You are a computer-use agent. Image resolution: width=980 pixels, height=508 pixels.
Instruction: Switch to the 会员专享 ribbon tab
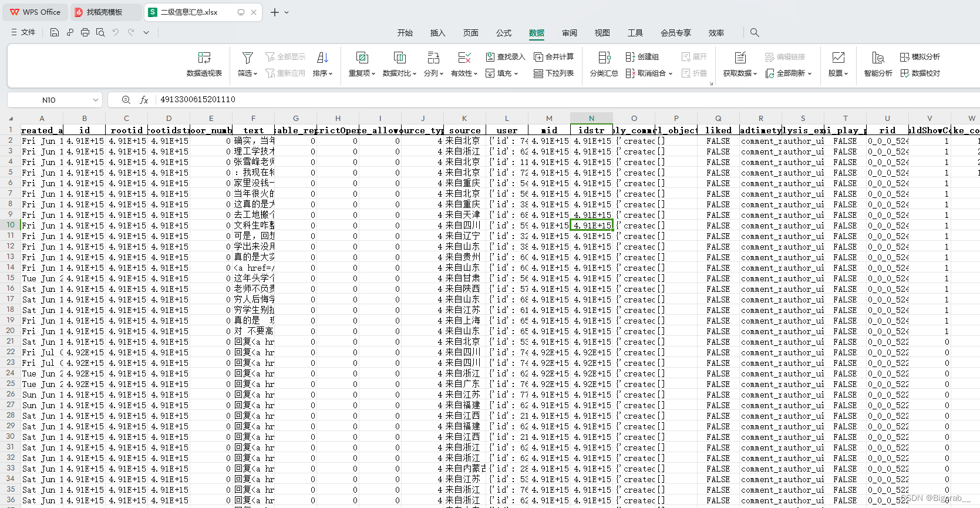pyautogui.click(x=676, y=33)
